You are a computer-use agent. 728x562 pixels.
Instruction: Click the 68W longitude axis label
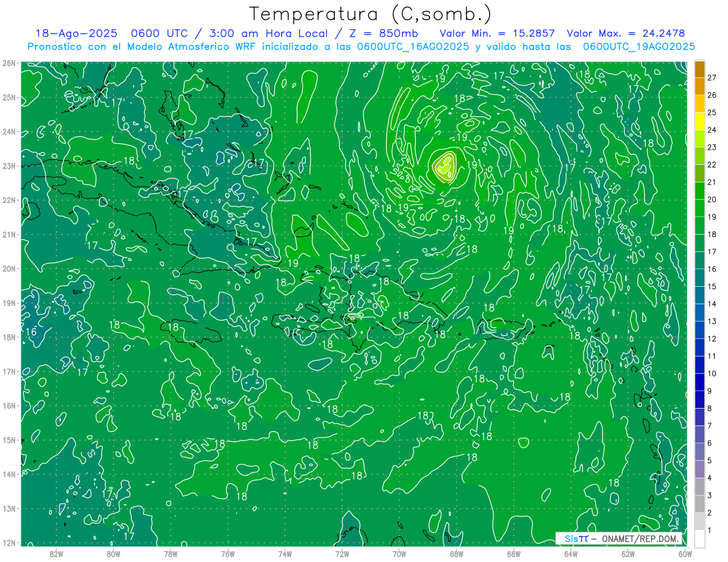[x=457, y=554]
